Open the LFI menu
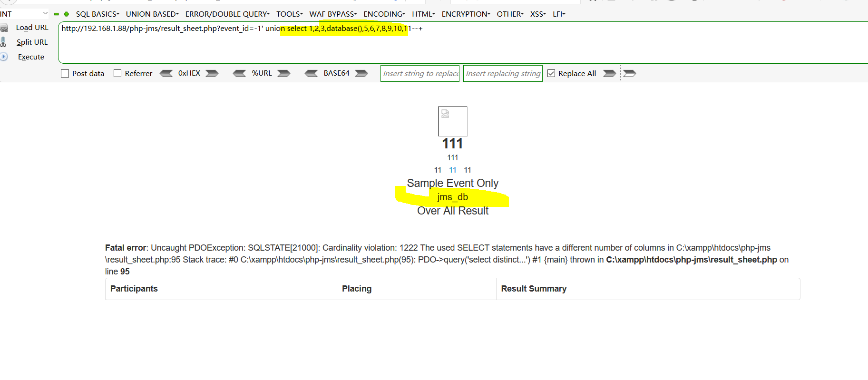 tap(559, 14)
